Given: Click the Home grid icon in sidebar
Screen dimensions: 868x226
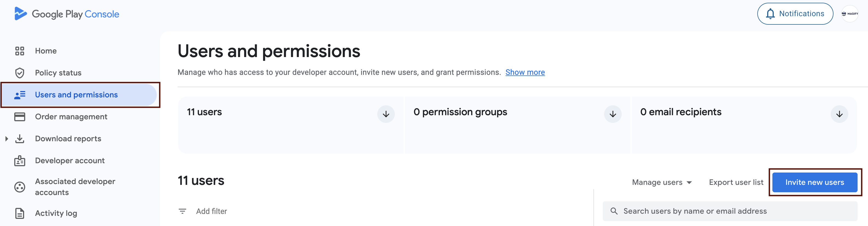Looking at the screenshot, I should point(19,50).
